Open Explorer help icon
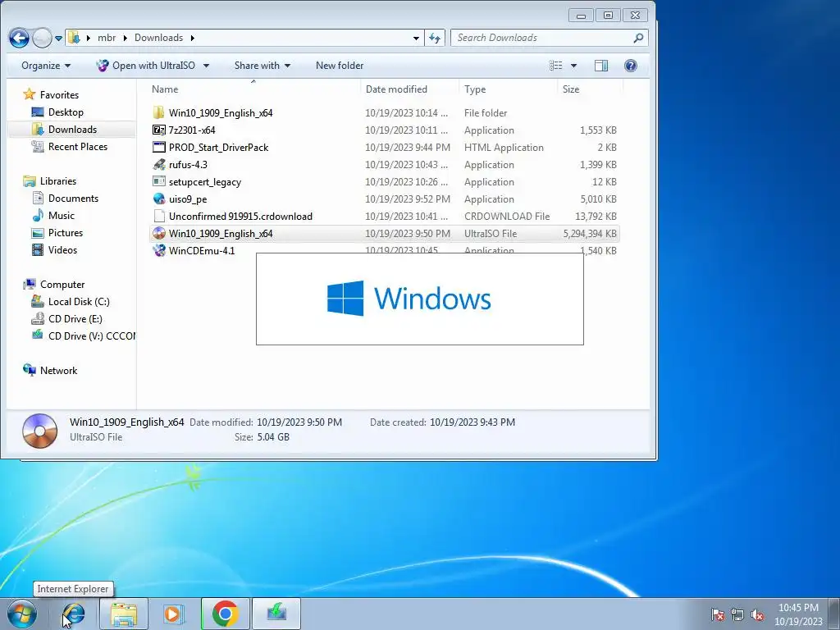This screenshot has width=840, height=630. click(x=631, y=66)
